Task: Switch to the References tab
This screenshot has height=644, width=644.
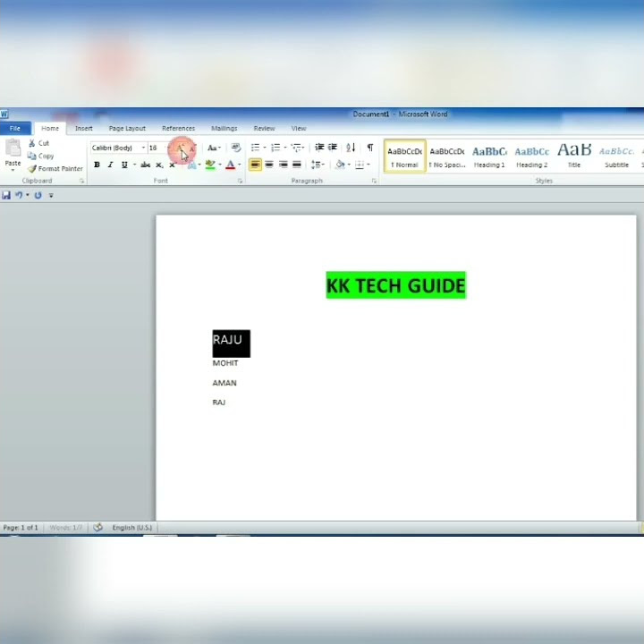Action: pos(178,128)
